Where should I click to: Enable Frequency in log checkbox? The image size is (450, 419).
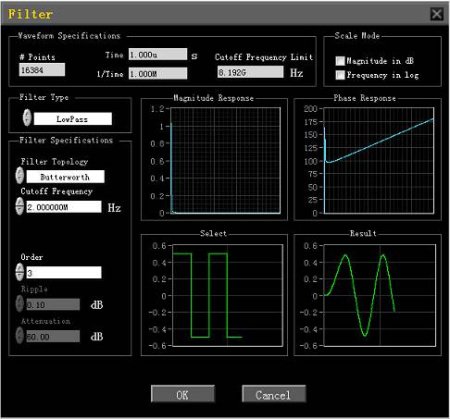(340, 75)
